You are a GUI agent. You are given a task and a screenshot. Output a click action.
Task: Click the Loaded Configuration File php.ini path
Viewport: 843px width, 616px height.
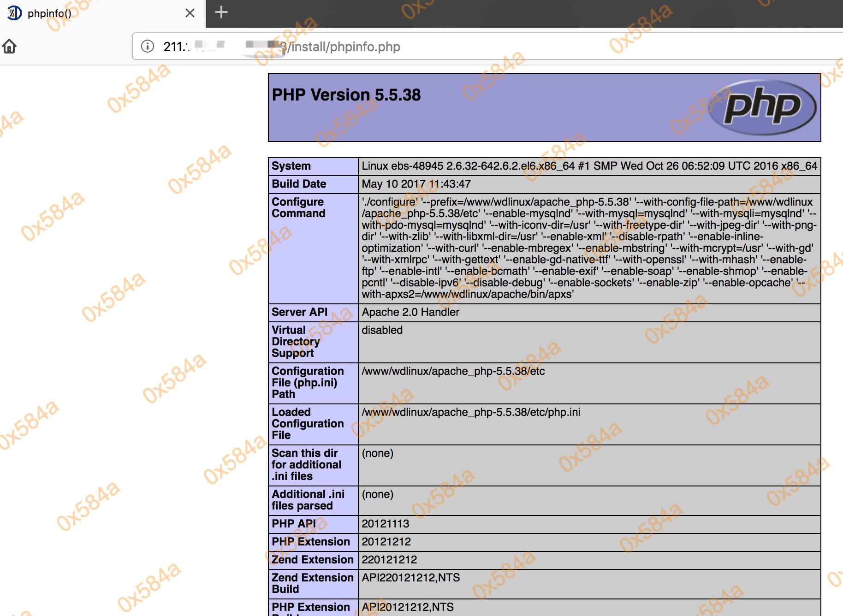point(471,412)
